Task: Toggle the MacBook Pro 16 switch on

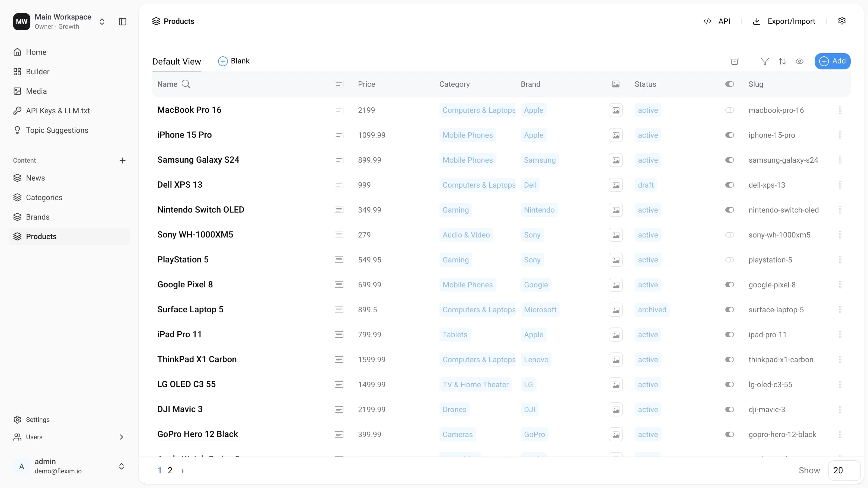Action: point(729,110)
